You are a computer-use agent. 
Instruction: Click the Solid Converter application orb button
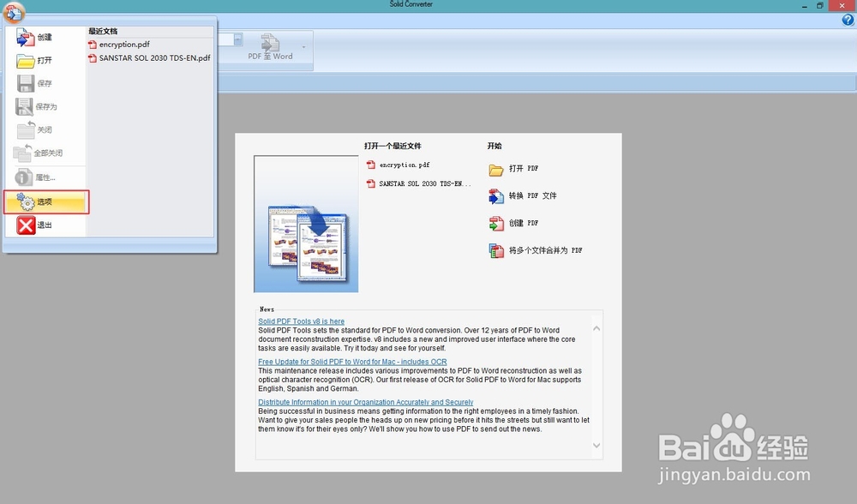click(x=14, y=12)
